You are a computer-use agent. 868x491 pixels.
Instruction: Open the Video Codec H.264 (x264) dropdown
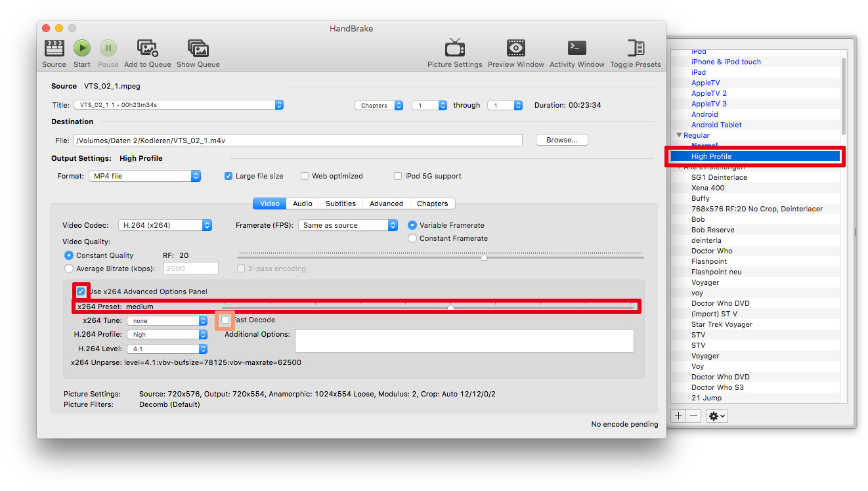click(165, 225)
